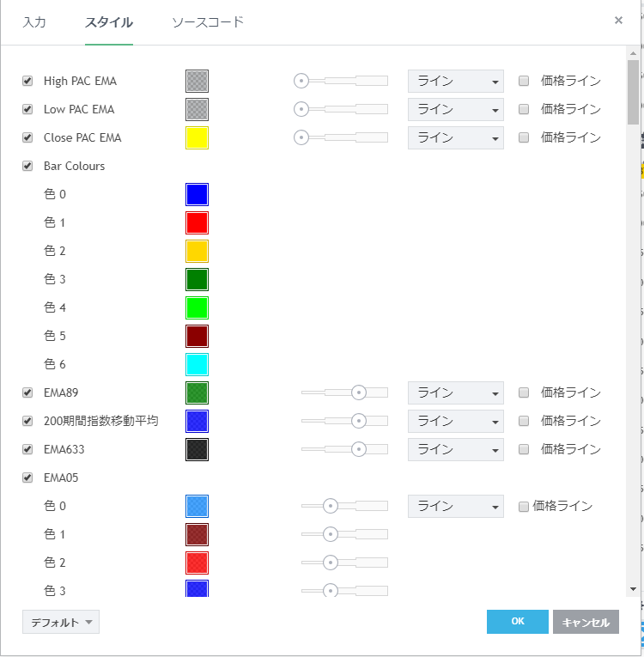Switch to the 入力 tab
The width and height of the screenshot is (644, 657).
tap(34, 21)
